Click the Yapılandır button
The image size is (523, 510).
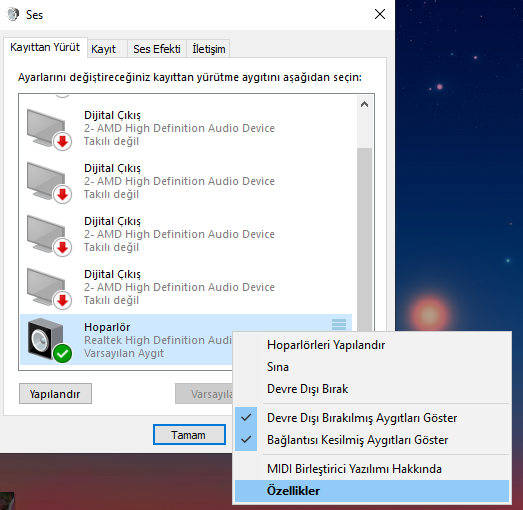55,394
